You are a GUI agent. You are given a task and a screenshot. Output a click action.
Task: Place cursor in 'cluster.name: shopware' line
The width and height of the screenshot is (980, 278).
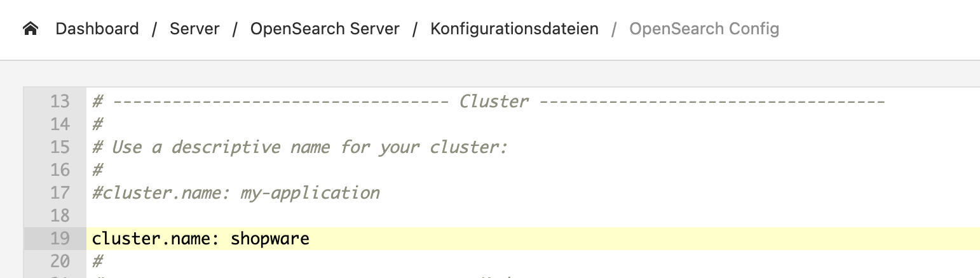[x=533, y=239]
